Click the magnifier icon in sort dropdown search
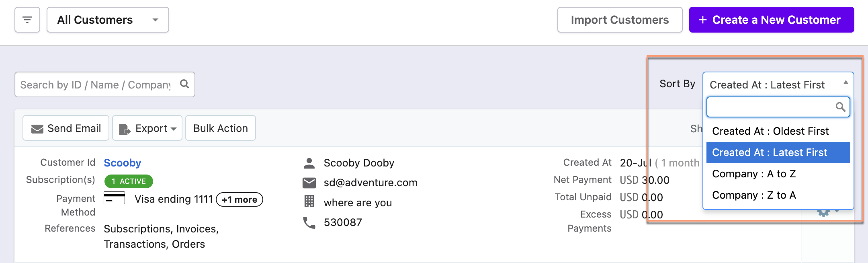The image size is (868, 263). [x=840, y=107]
